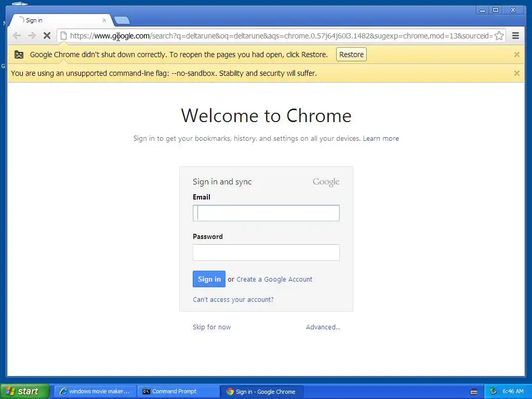The width and height of the screenshot is (532, 399).
Task: Click the blue Sign in button
Action: (x=209, y=279)
